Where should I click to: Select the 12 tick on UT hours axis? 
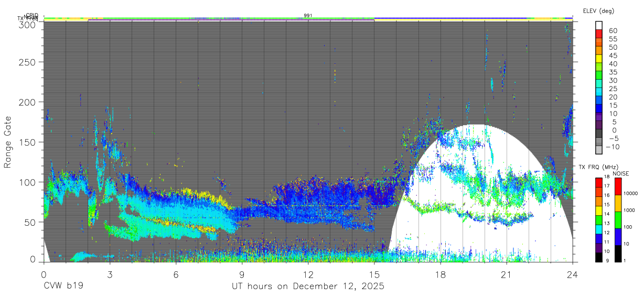pos(308,274)
